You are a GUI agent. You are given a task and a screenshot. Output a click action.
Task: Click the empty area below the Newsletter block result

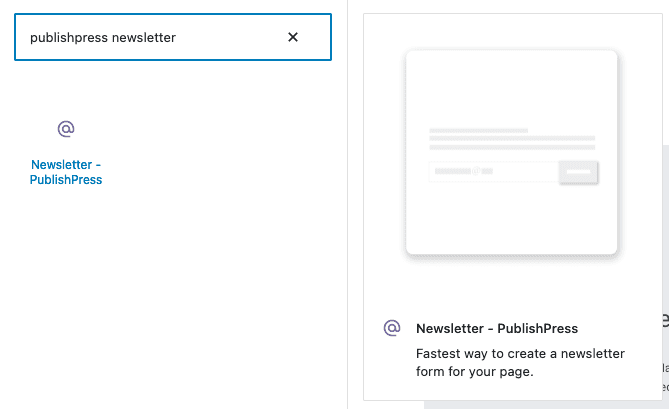(x=170, y=300)
